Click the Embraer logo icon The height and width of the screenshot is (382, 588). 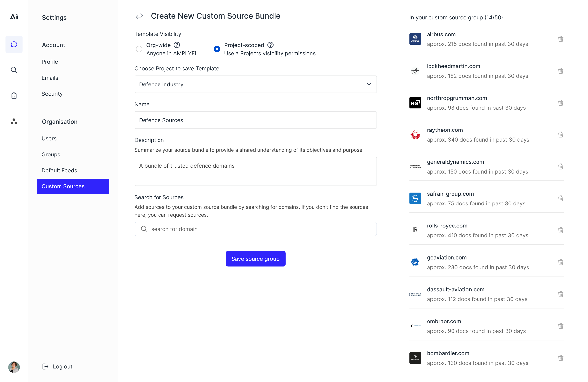[415, 326]
